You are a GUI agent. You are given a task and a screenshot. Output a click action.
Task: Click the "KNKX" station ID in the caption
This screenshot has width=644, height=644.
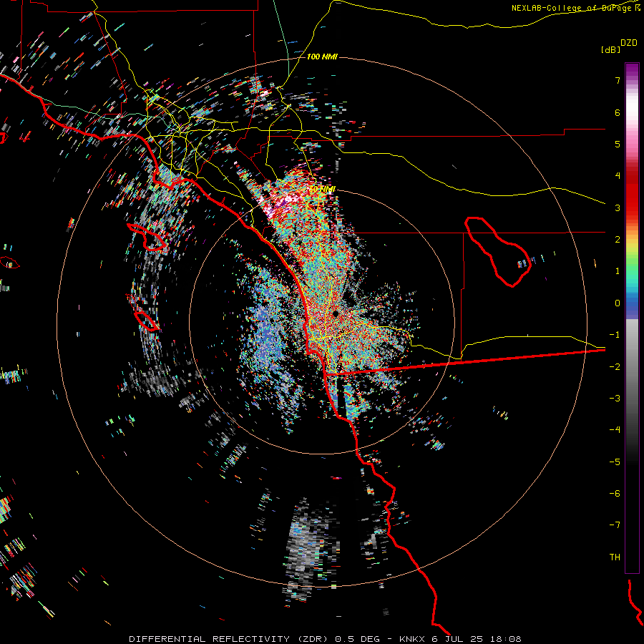click(x=412, y=639)
